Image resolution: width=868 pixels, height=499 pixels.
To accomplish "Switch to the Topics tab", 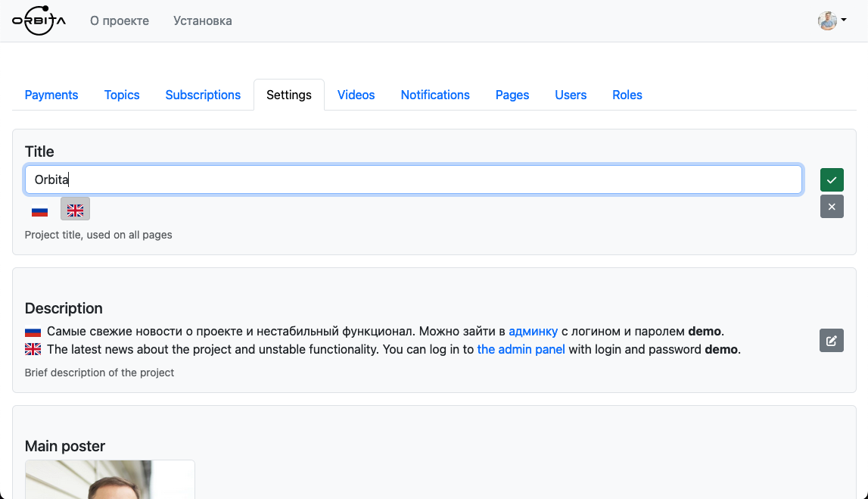I will 122,95.
